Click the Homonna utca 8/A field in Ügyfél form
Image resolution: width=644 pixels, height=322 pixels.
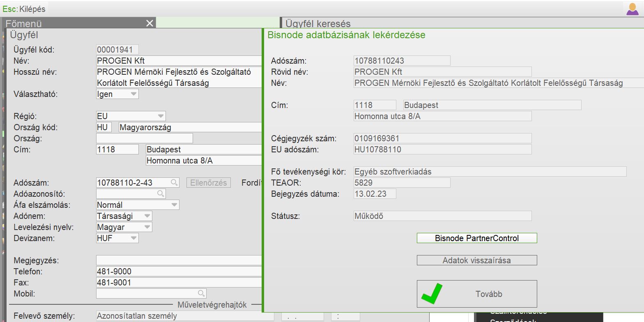pyautogui.click(x=204, y=161)
